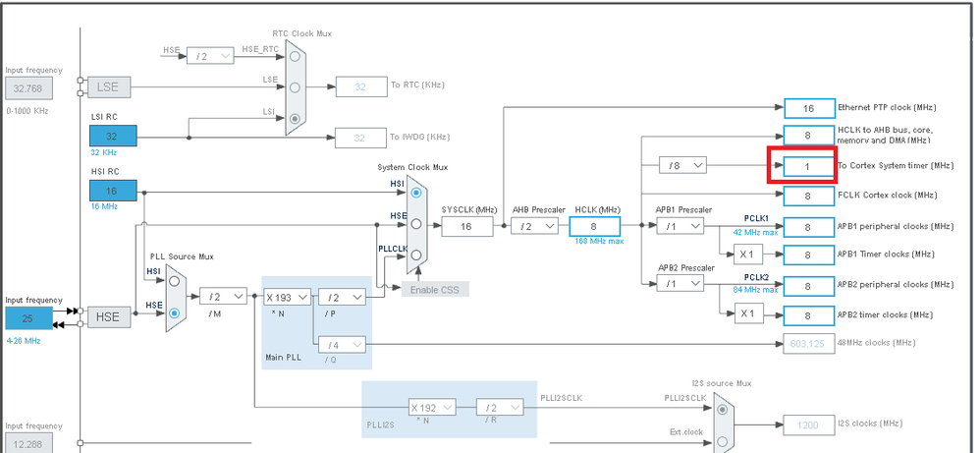Click the LSI RC value box 32

(x=113, y=136)
